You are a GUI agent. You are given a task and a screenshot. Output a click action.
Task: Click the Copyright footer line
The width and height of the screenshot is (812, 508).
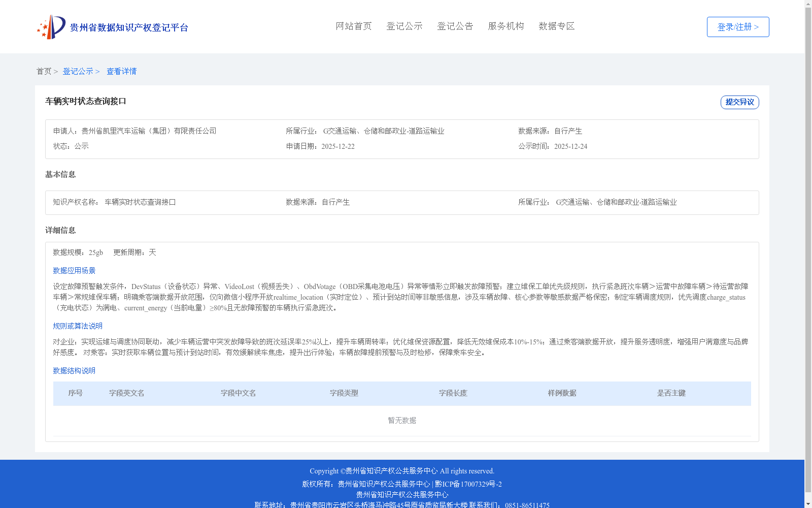[x=402, y=471]
